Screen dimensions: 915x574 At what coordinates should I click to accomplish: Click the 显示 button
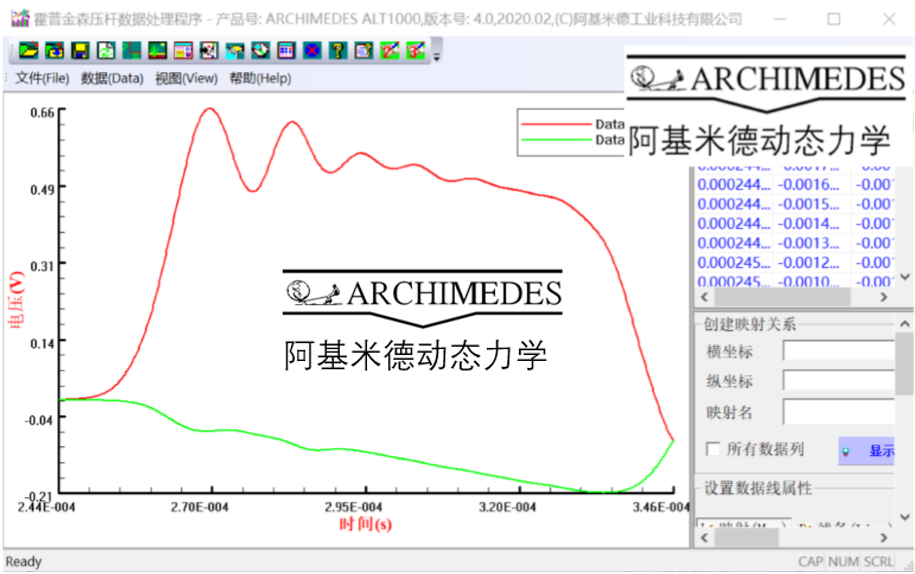point(867,451)
